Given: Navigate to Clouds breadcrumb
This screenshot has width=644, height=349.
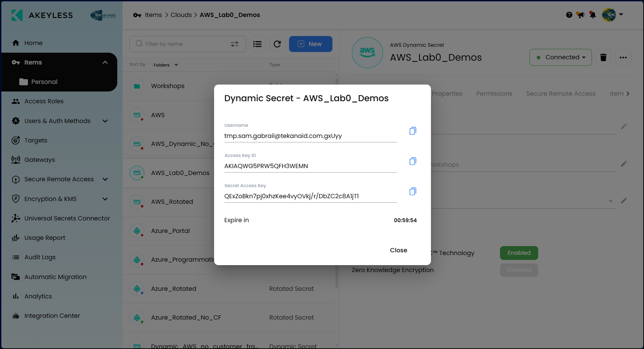Looking at the screenshot, I should (181, 15).
